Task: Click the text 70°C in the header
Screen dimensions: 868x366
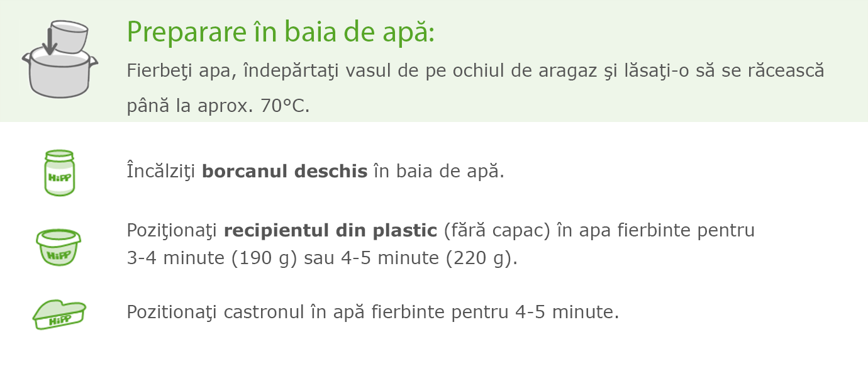Action: [x=284, y=106]
